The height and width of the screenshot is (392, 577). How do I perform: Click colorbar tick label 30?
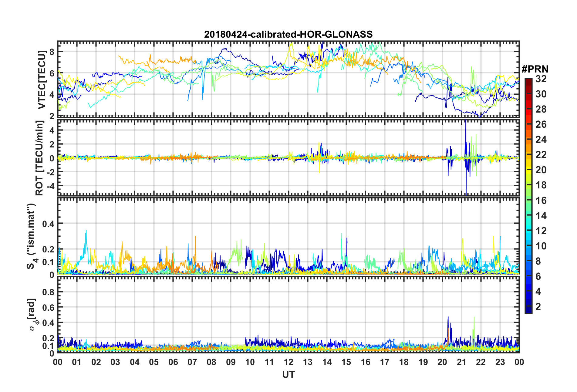pos(541,94)
